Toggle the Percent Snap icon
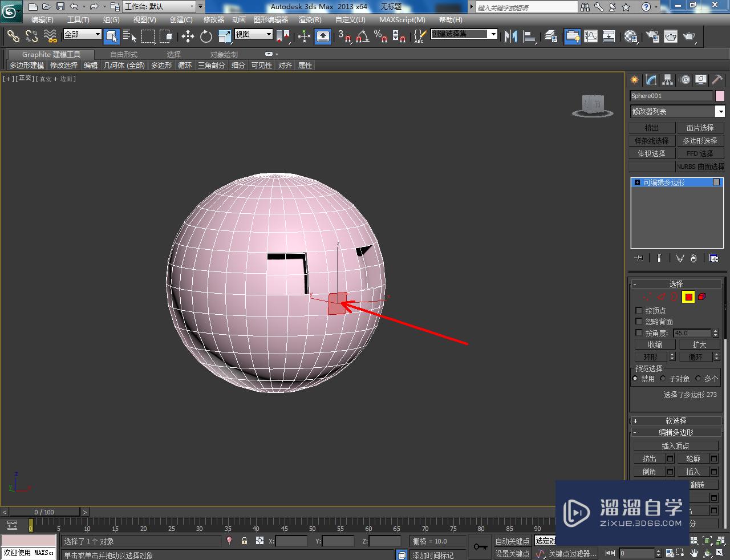Viewport: 730px width, 560px height. [380, 36]
